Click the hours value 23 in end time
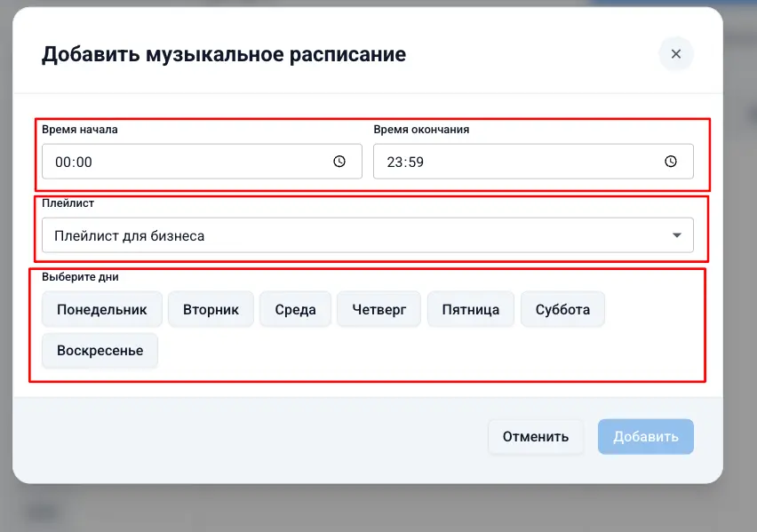Viewport: 757px width, 532px height. (x=394, y=163)
